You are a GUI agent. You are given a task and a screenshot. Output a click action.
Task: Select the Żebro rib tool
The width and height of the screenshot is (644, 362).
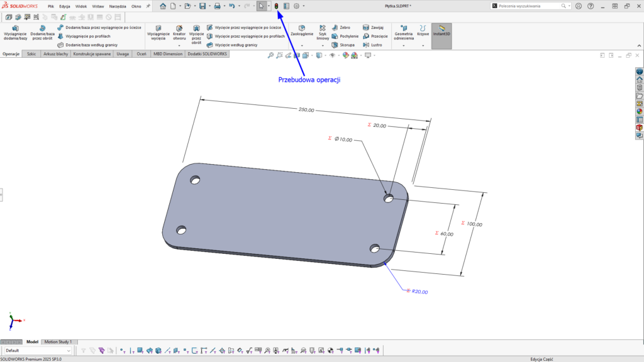pos(343,28)
